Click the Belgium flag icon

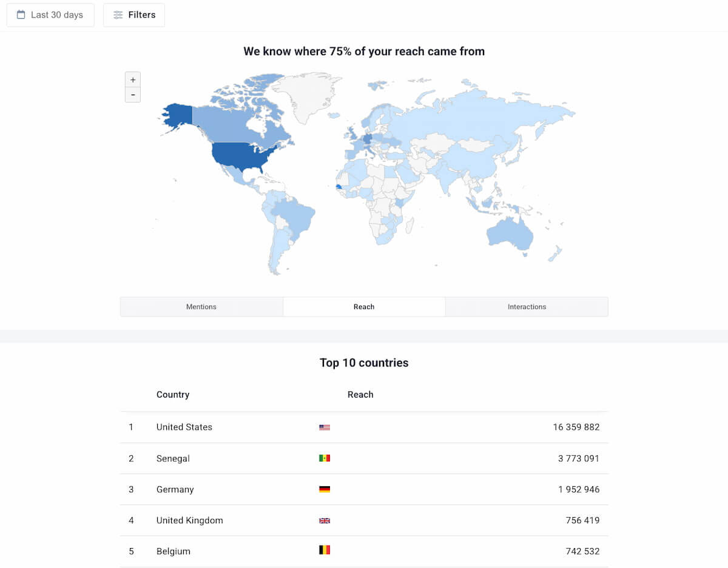(x=324, y=550)
